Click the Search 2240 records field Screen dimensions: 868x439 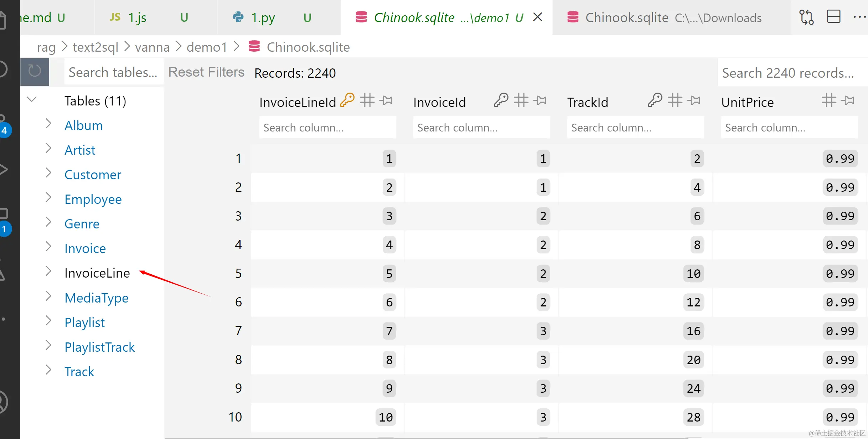click(x=788, y=73)
